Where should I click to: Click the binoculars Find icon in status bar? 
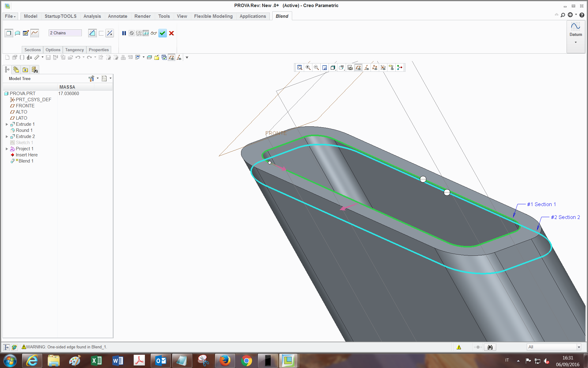tap(490, 347)
